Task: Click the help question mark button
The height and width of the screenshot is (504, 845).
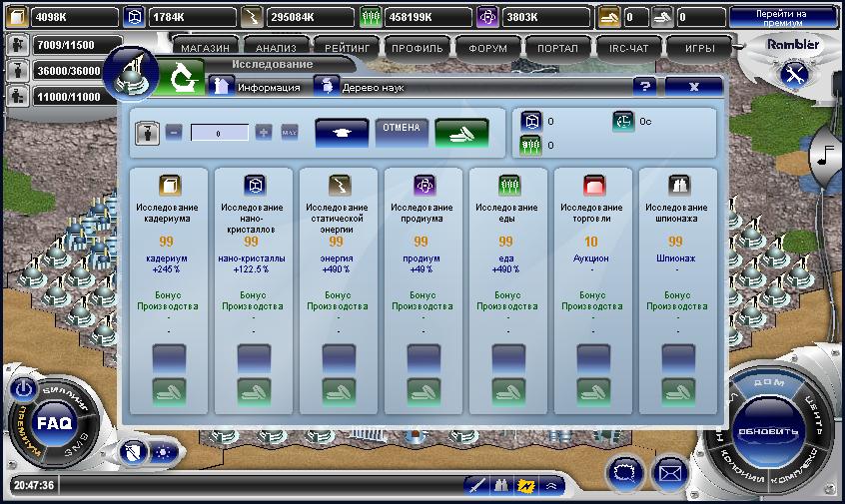Action: point(644,87)
